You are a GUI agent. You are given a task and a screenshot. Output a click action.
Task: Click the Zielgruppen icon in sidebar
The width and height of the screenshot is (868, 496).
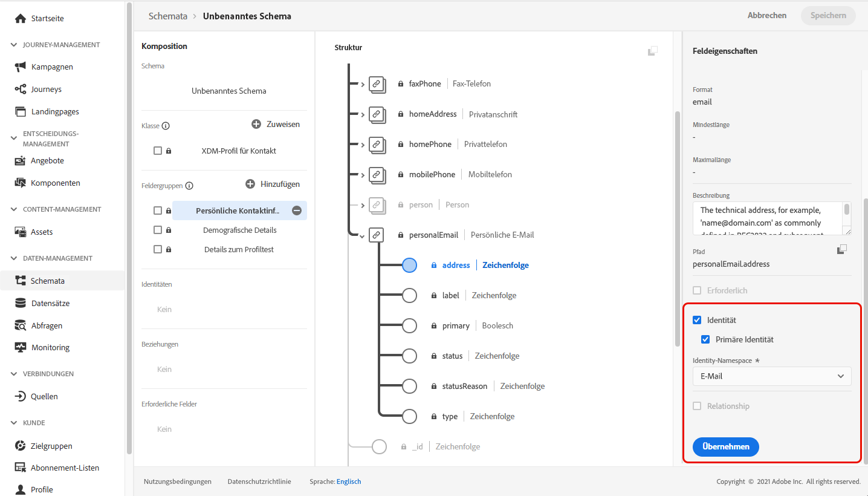[x=21, y=446]
